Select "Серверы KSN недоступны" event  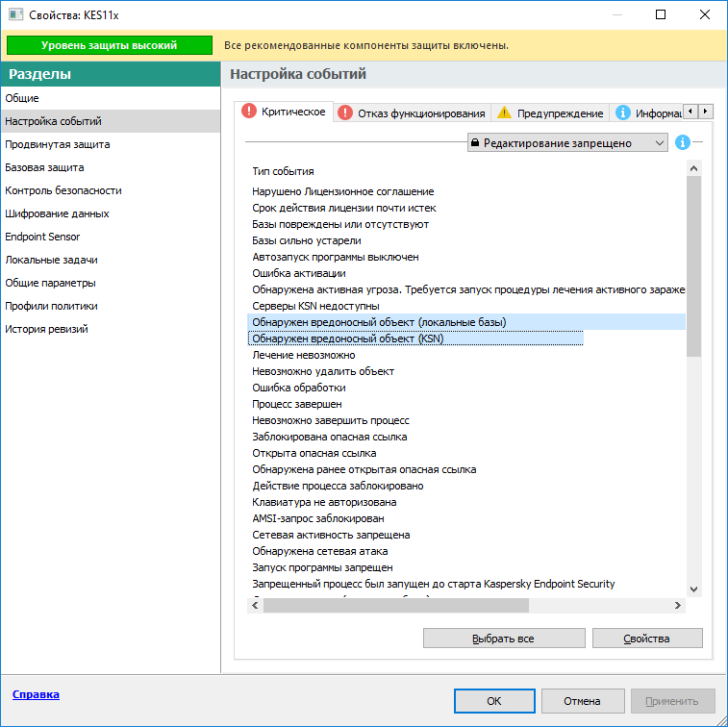pos(466,306)
